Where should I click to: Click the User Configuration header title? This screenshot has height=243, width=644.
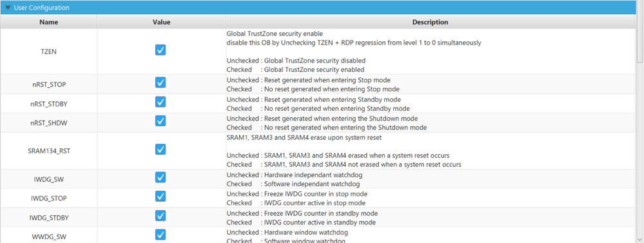(41, 8)
